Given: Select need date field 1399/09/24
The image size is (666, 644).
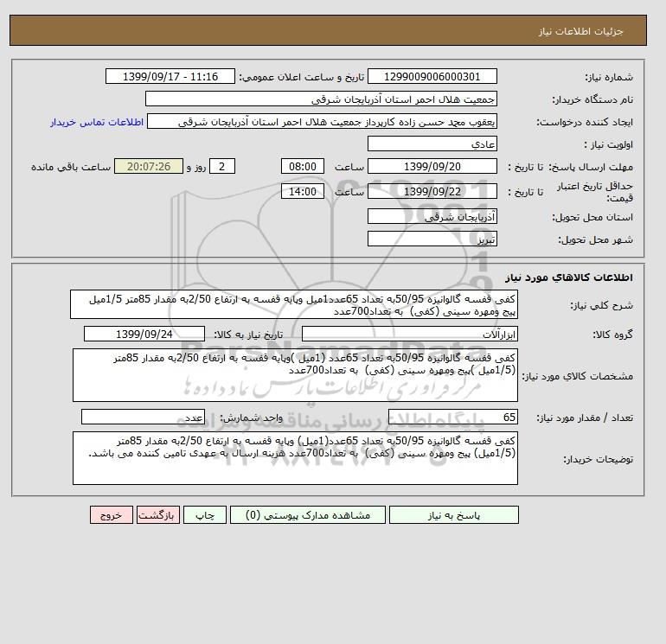Looking at the screenshot, I should 144,334.
